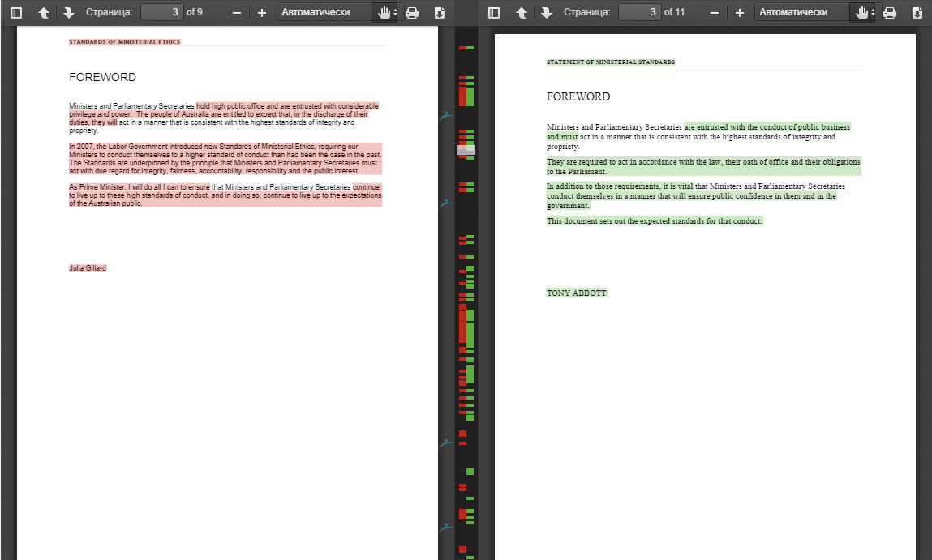This screenshot has height=560, width=932.
Task: Click FOREWORD heading in left document
Action: tap(102, 77)
